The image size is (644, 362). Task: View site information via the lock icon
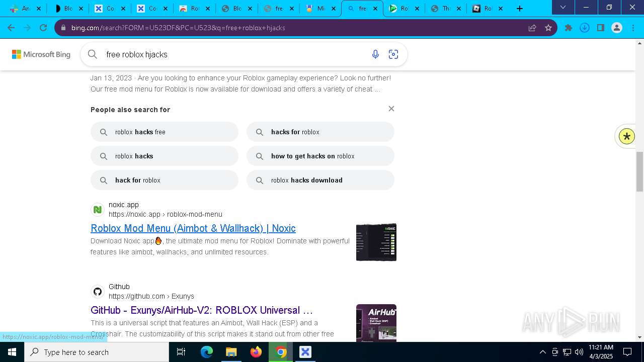(63, 28)
